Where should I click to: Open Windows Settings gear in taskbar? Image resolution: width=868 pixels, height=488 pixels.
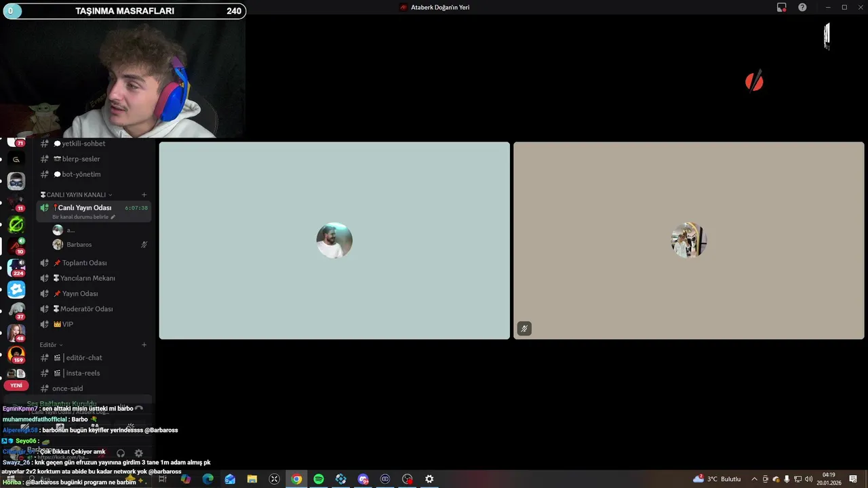[x=429, y=479]
